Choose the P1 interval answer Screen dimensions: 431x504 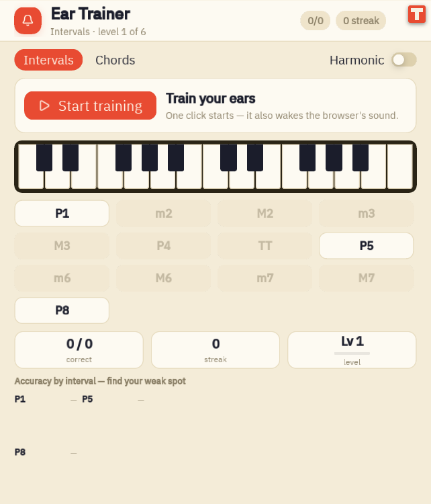(62, 214)
